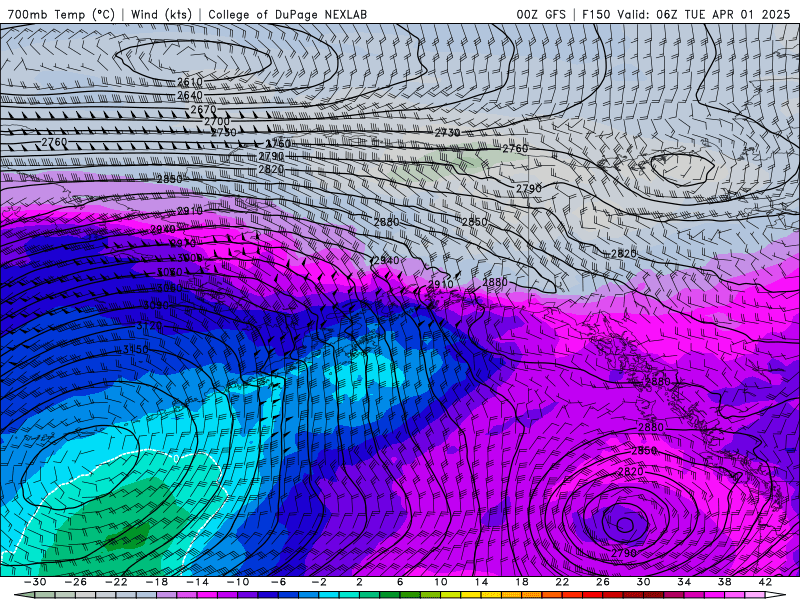The width and height of the screenshot is (800, 600).
Task: Click the 18 value on temperature scale
Action: pyautogui.click(x=521, y=582)
